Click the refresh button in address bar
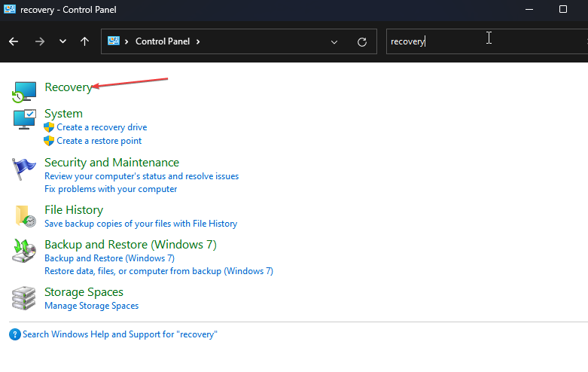Screen dimensions: 588x372 362,42
